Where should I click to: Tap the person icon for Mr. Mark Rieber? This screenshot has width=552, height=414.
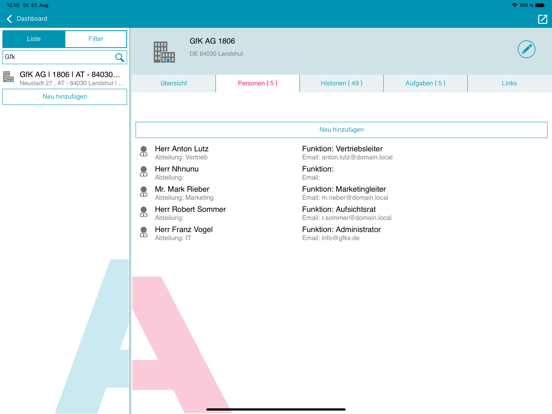click(144, 192)
